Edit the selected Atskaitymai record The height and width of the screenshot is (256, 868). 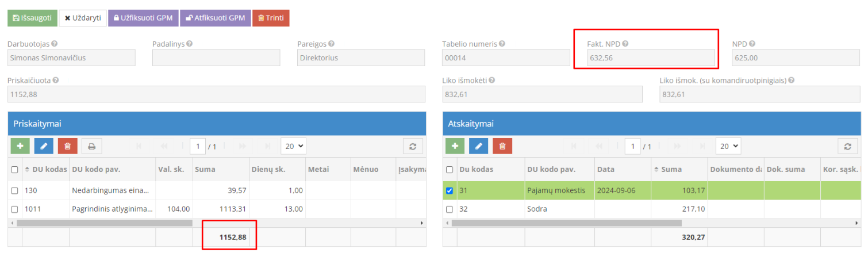[478, 146]
